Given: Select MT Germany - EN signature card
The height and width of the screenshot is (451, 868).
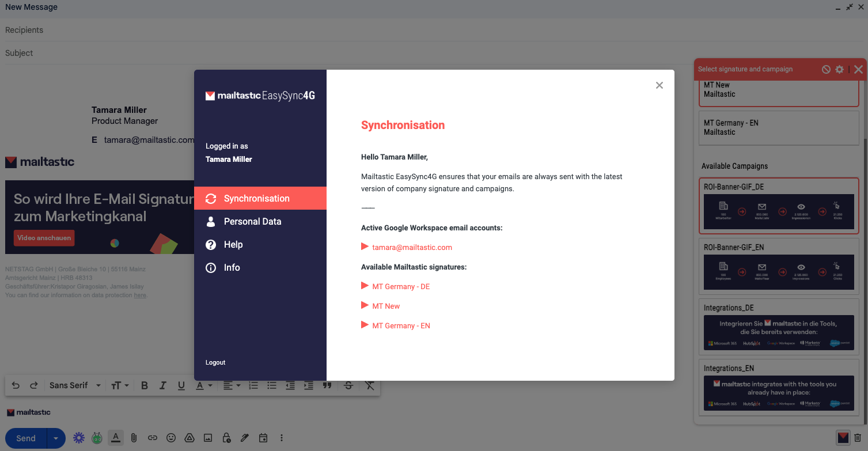Looking at the screenshot, I should tap(779, 127).
